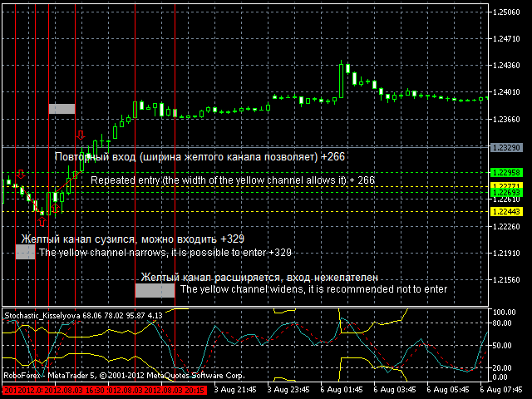Click the yellow price label 1.22443
Viewport: 532px width, 399px height.
click(x=506, y=212)
